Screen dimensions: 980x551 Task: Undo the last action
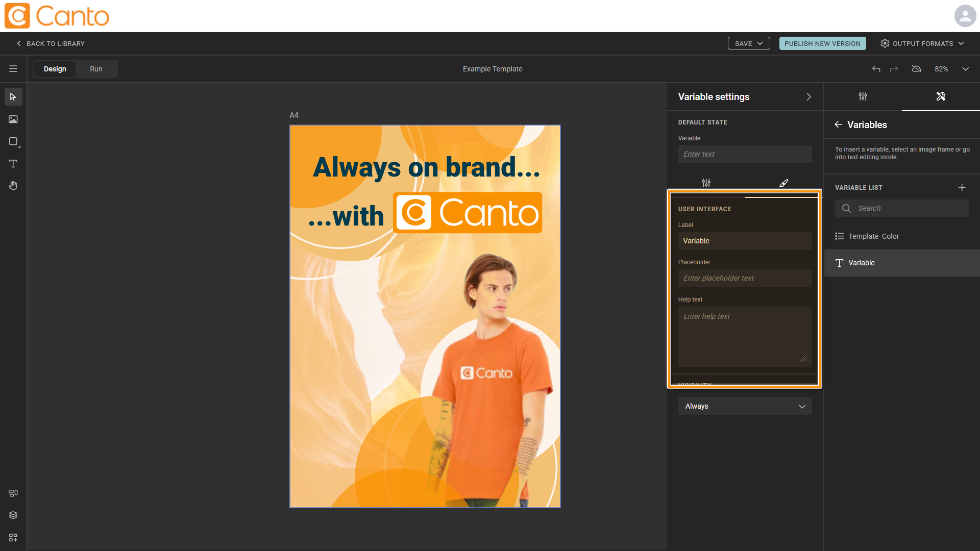pyautogui.click(x=876, y=69)
